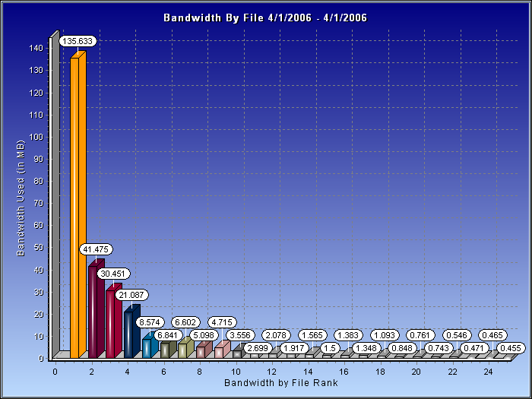Click the 2.078 data label

[276, 336]
